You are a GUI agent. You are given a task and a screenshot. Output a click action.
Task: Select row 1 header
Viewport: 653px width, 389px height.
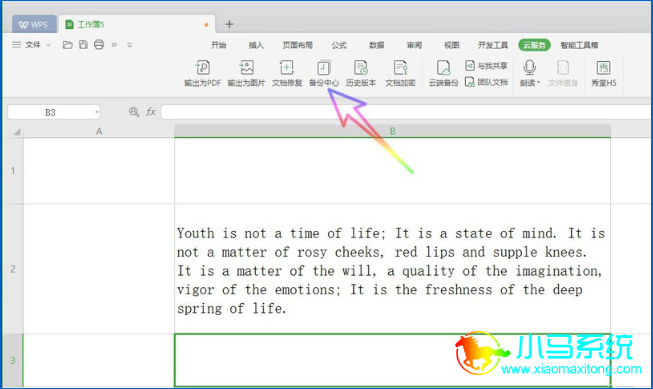(13, 170)
